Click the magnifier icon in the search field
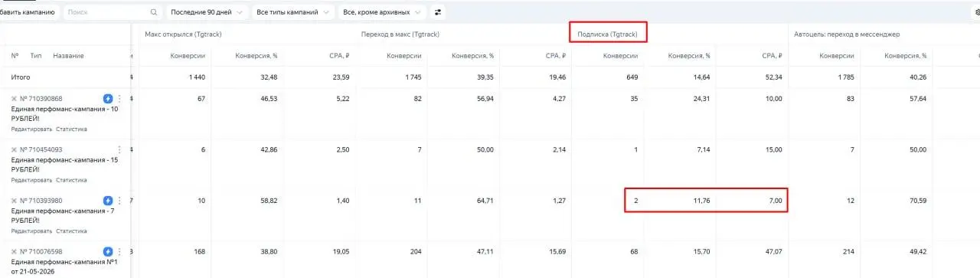 (154, 12)
